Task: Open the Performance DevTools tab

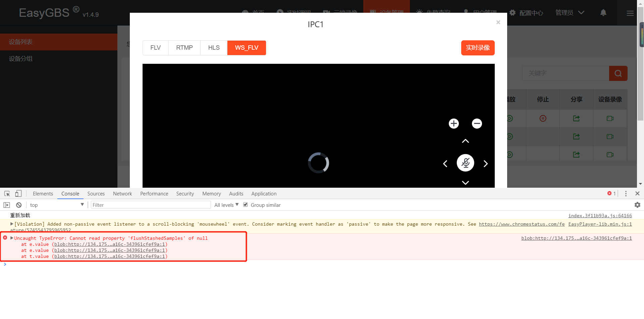Action: [154, 194]
